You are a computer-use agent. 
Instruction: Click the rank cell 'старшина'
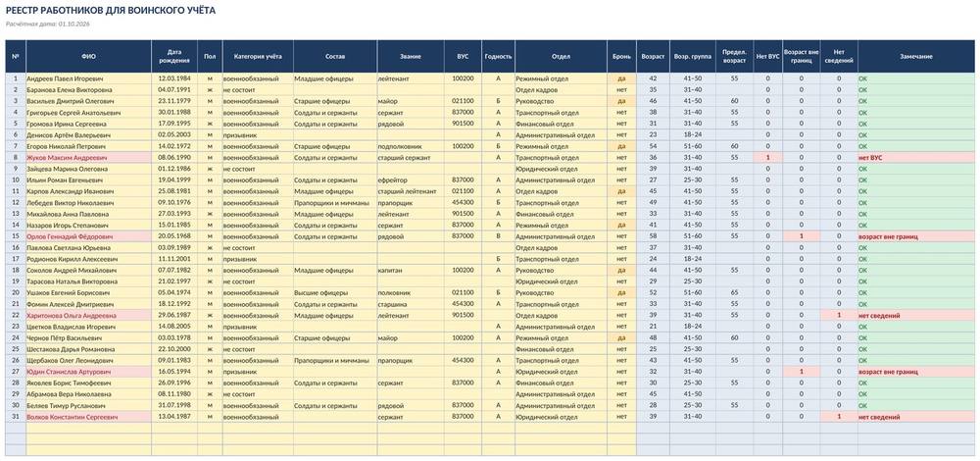point(411,304)
